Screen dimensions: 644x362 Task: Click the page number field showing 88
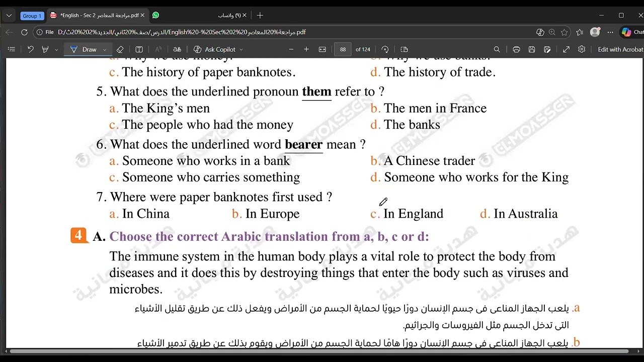point(343,49)
